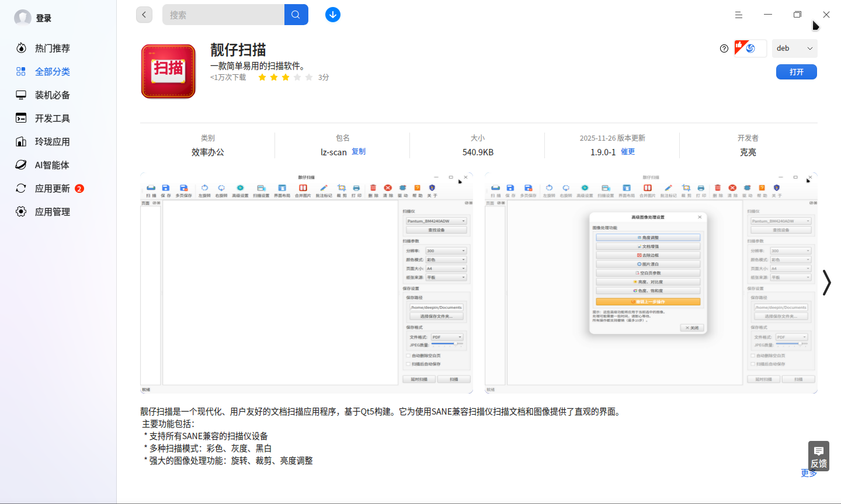The image size is (841, 504).
Task: Click the developer name 克亮
Action: point(748,152)
